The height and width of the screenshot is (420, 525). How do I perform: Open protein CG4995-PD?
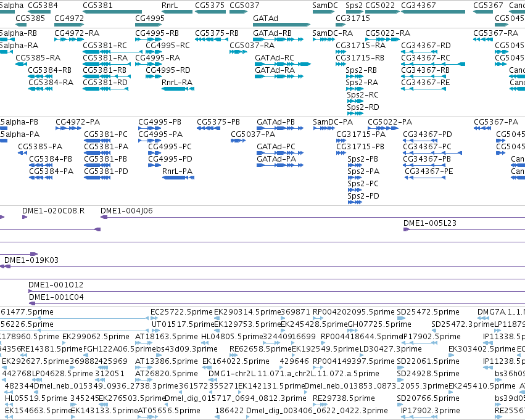click(x=170, y=159)
